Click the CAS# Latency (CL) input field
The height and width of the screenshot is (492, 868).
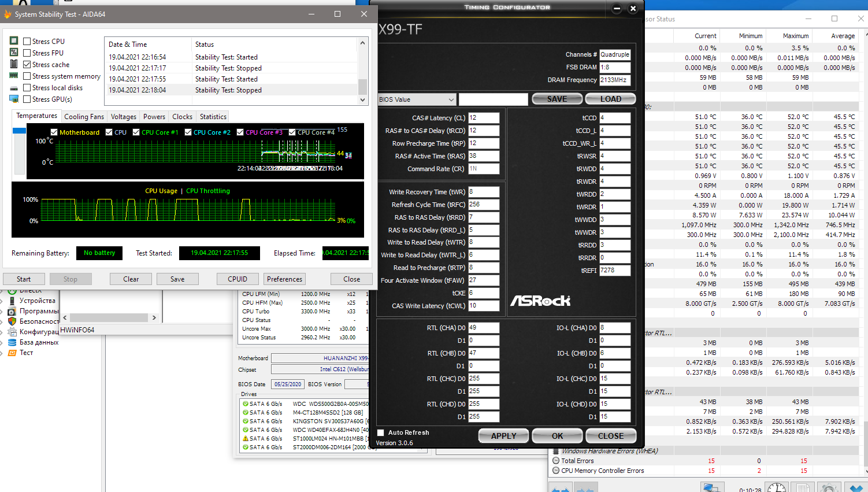tap(484, 118)
